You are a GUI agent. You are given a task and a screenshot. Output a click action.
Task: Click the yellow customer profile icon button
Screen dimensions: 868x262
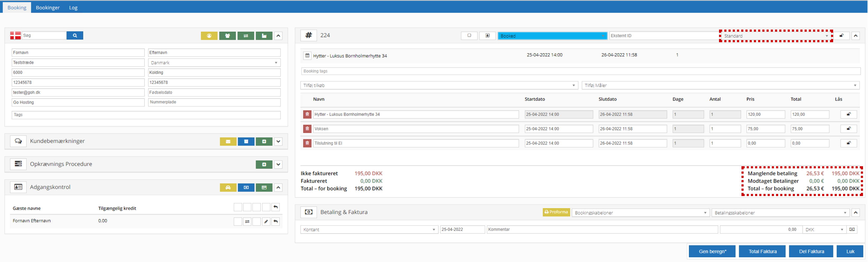point(209,36)
